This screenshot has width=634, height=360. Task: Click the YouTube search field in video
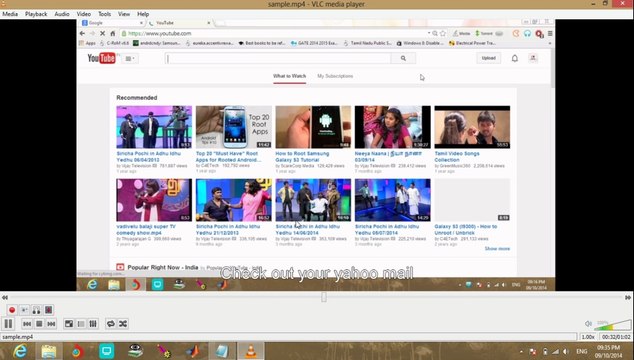[x=278, y=58]
